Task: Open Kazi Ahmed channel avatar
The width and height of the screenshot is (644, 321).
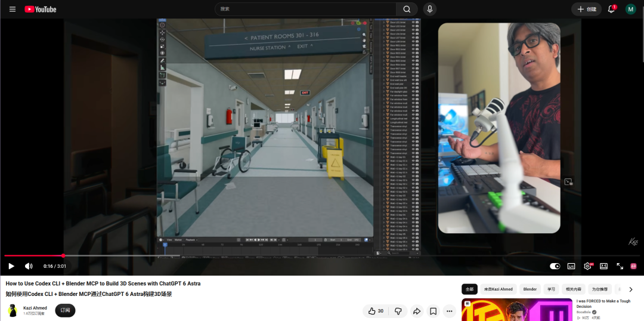Action: [x=13, y=310]
